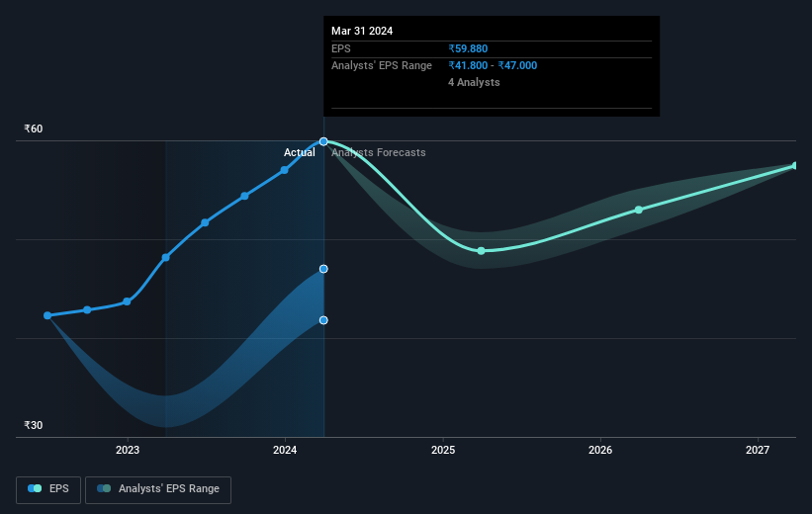Click the 'Analysts Forecasts' label
The height and width of the screenshot is (514, 812).
tap(379, 152)
